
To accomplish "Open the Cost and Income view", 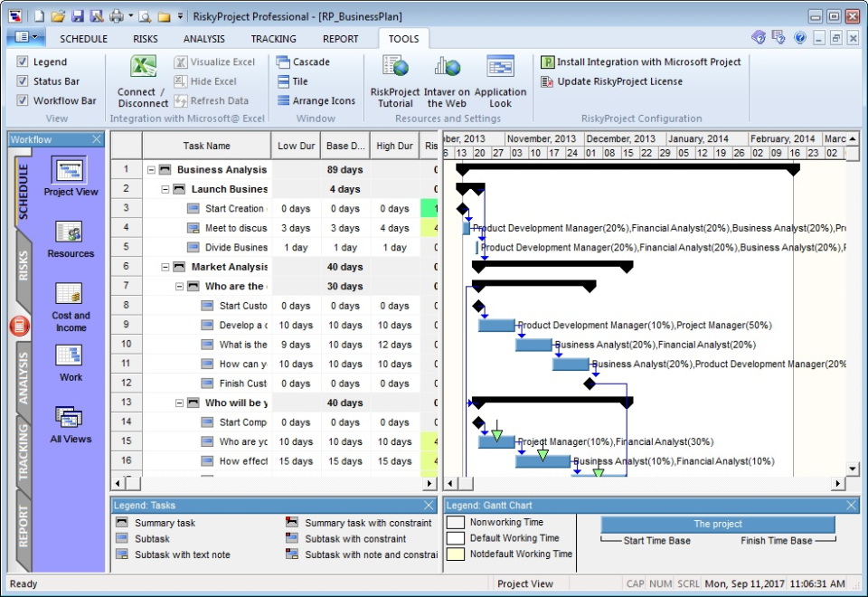I will click(71, 296).
